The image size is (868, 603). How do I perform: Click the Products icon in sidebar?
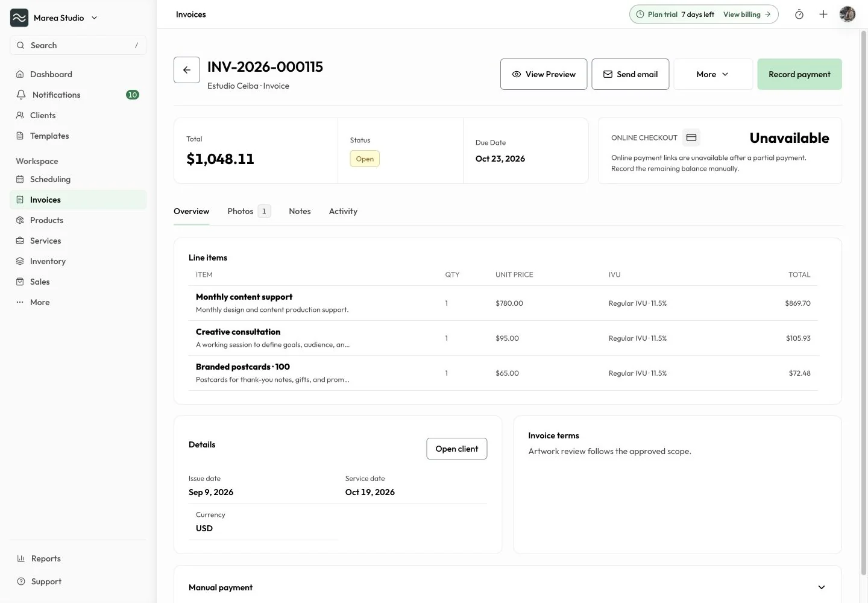point(20,220)
